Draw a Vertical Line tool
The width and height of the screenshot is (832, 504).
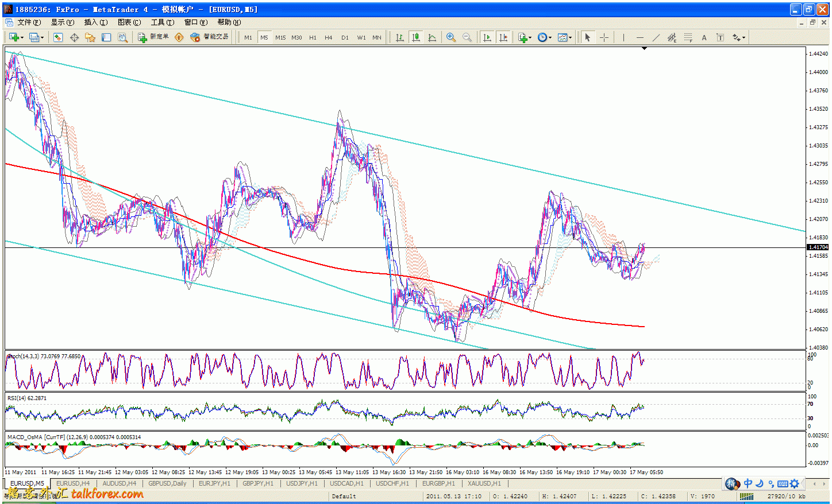623,37
